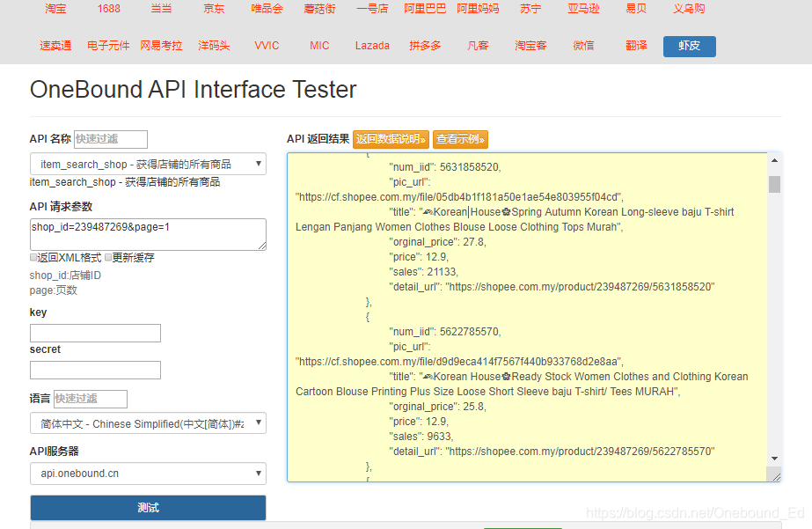Select the 拼多多 tab
Screen dimensions: 812x529
425,46
